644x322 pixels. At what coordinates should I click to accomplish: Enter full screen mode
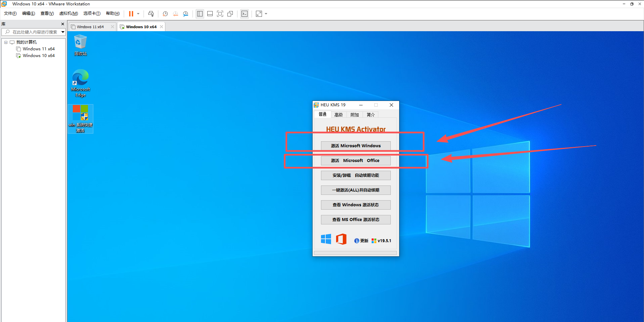tap(220, 14)
